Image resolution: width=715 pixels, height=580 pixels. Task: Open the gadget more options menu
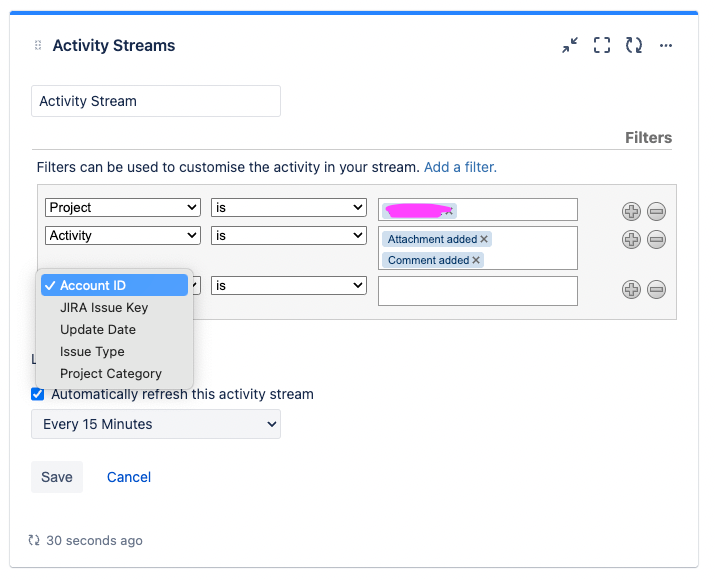point(666,45)
